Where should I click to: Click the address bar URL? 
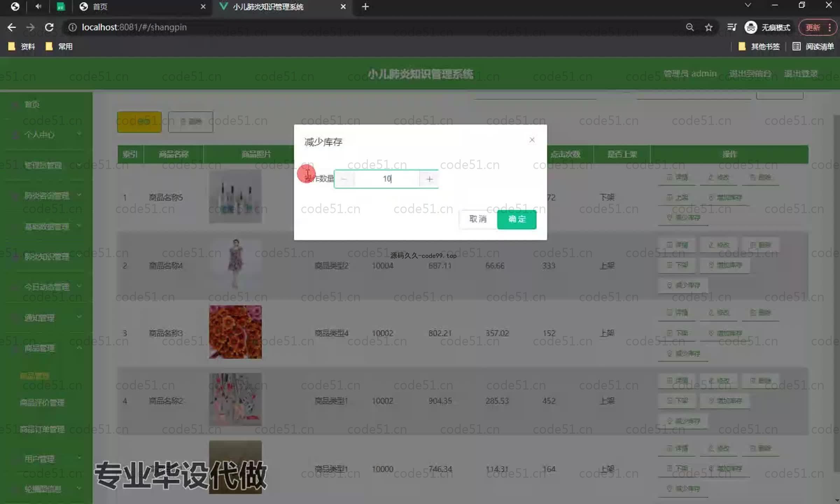[x=134, y=27]
